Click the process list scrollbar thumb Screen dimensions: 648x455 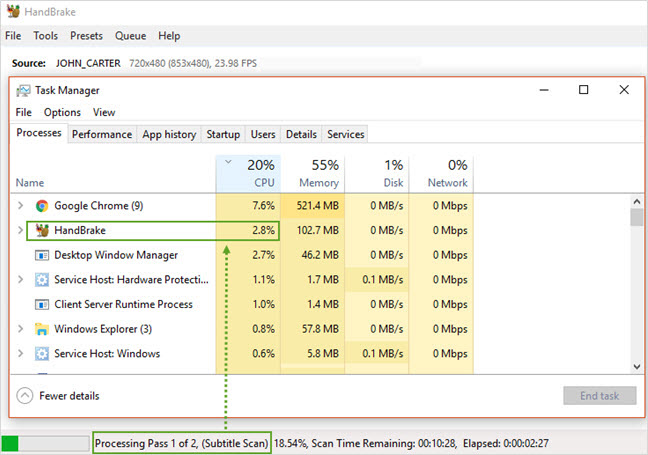click(x=636, y=217)
